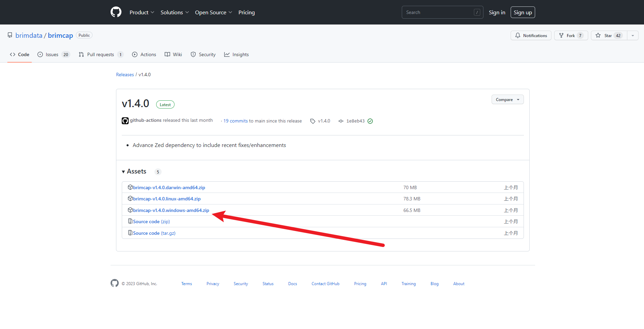Click the 78.3 MB size text

(412, 199)
